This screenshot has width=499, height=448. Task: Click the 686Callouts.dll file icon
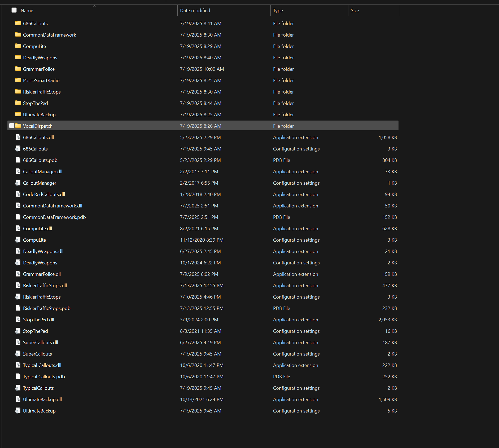(x=18, y=137)
